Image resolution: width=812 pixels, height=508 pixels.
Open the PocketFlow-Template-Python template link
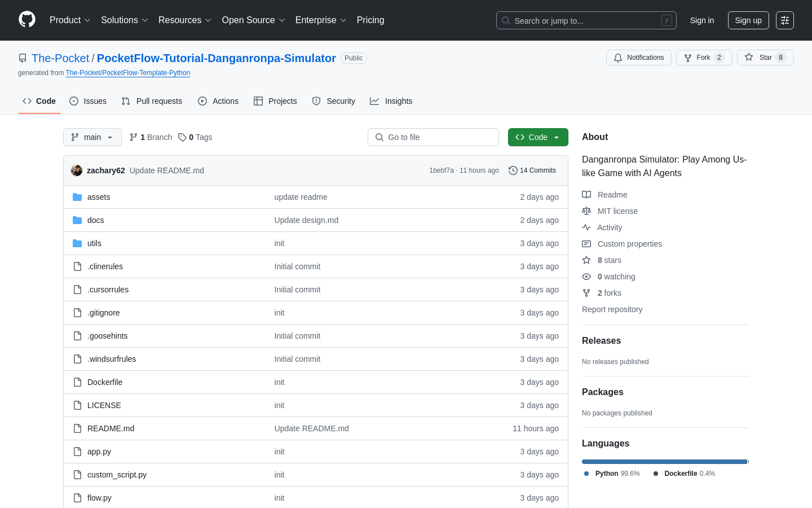[x=128, y=73]
